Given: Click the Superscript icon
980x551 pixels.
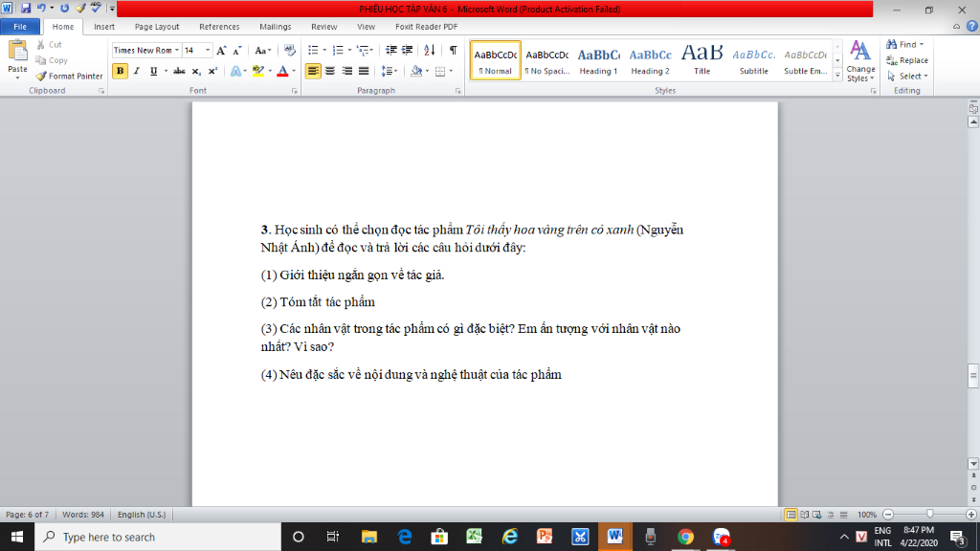Looking at the screenshot, I should coord(212,71).
